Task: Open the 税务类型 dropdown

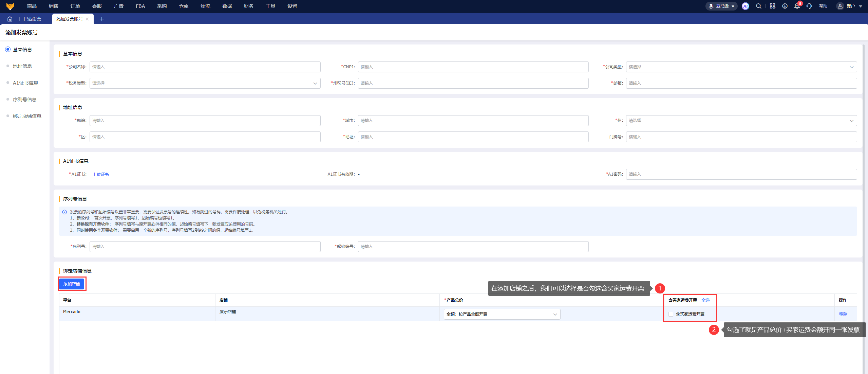Action: pos(205,83)
